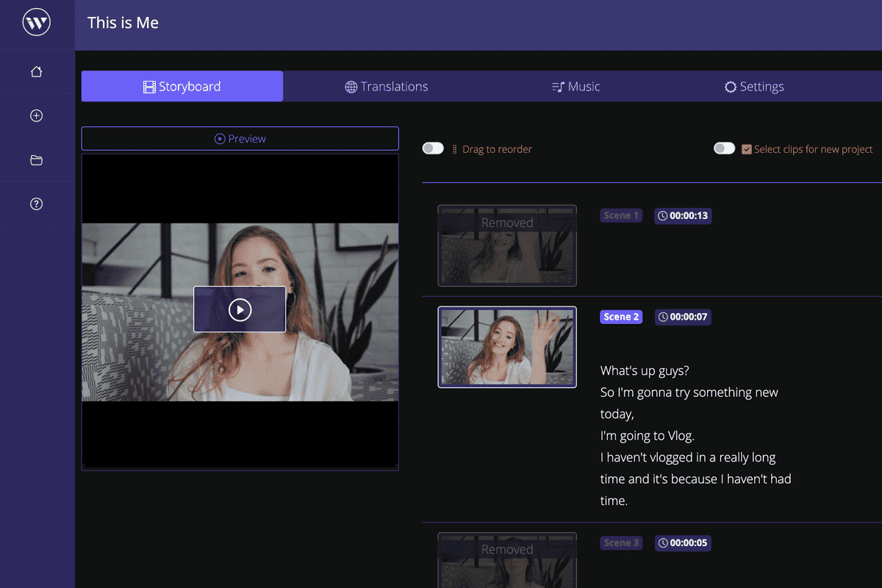Open the projects folder icon

(x=37, y=159)
